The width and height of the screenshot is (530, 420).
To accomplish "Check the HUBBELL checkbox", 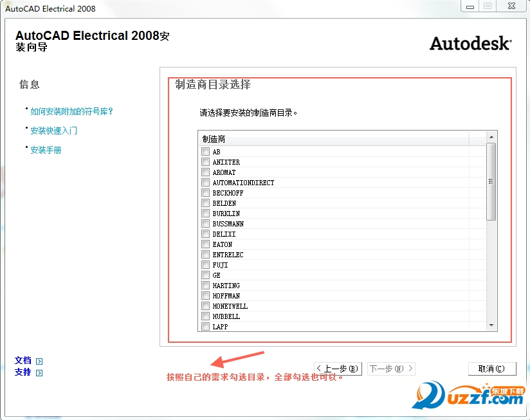I will point(205,316).
